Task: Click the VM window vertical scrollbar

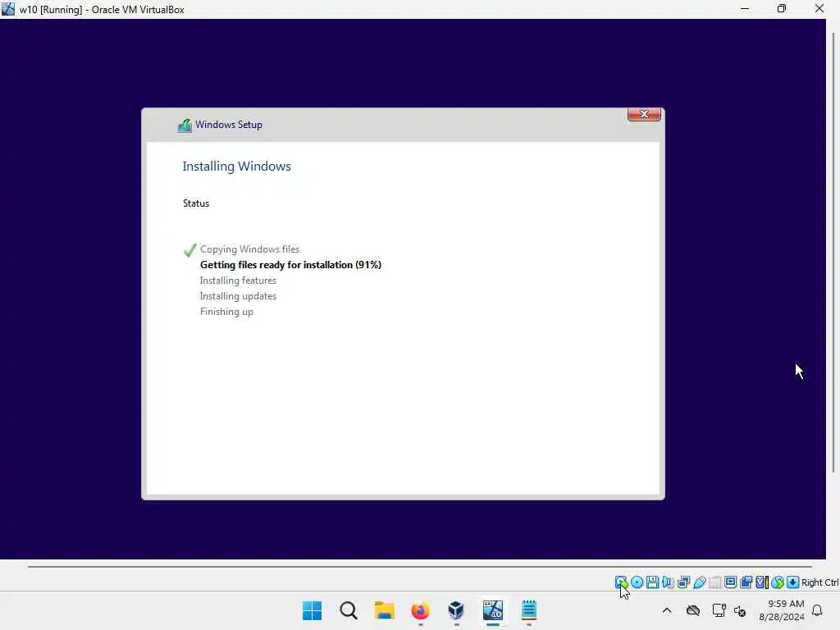Action: 833,252
